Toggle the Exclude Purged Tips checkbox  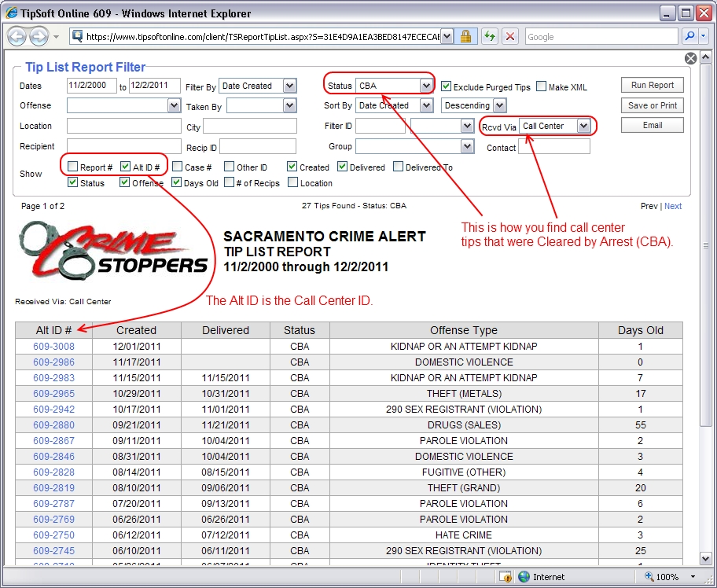tap(446, 86)
